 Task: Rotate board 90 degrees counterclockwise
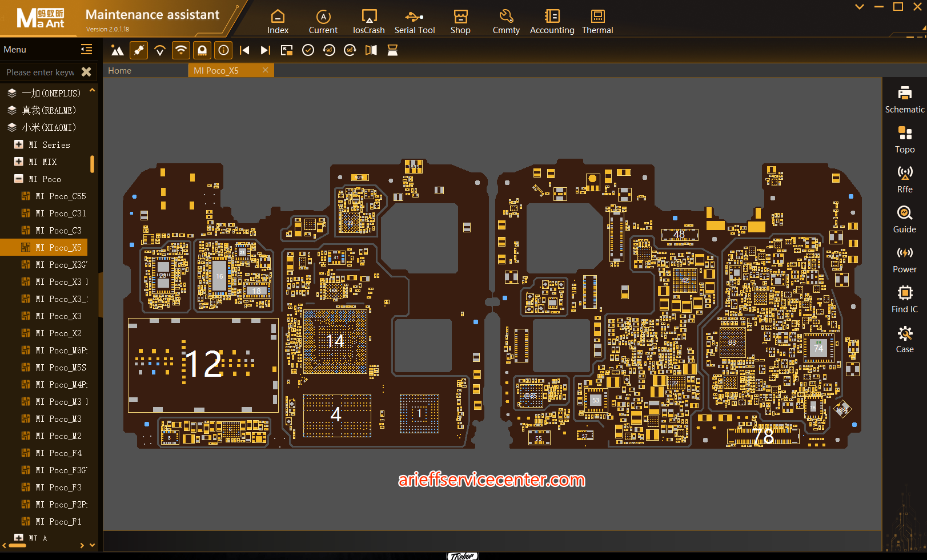click(x=329, y=50)
